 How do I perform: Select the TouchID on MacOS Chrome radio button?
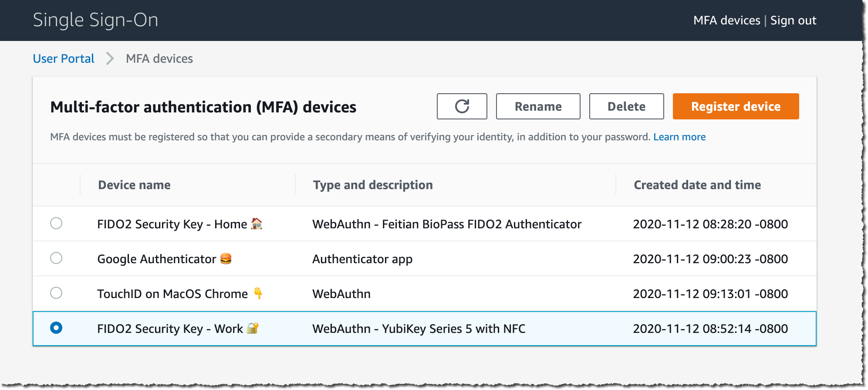click(x=56, y=293)
